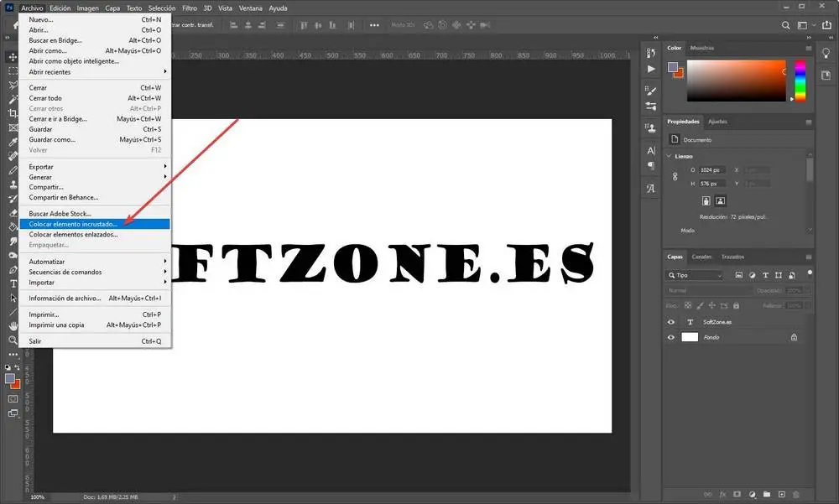The image size is (839, 504).
Task: Click the share icon at top right
Action: (827, 25)
